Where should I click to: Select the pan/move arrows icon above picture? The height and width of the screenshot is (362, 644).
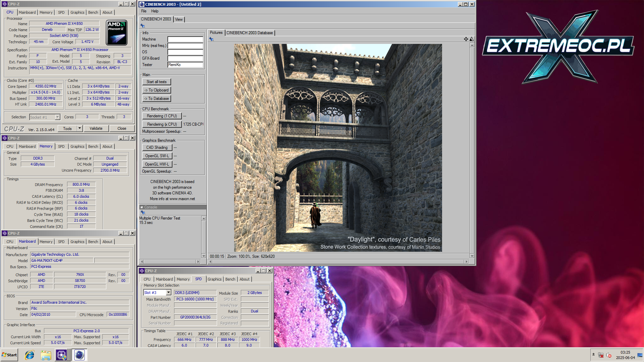[466, 39]
